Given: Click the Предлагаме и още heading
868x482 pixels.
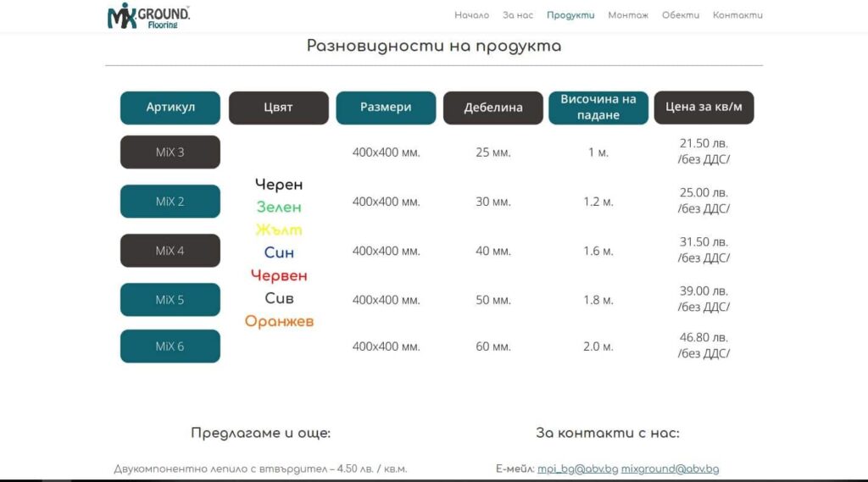Looking at the screenshot, I should 261,433.
